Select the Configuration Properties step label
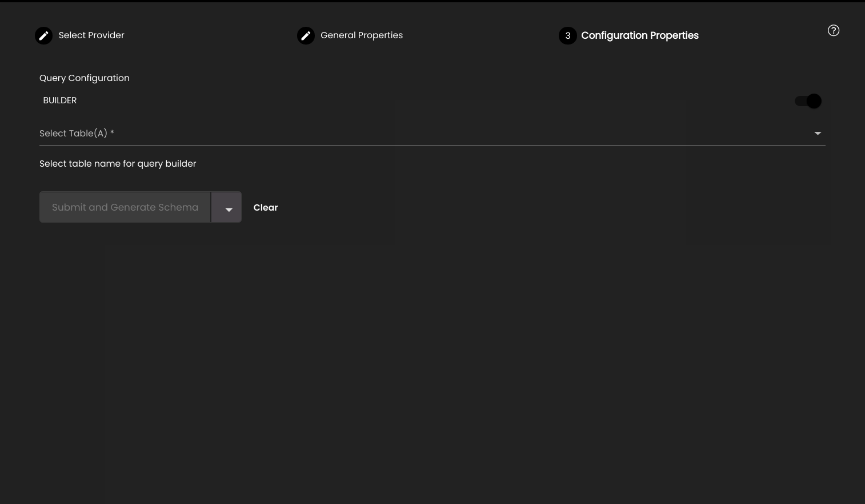The width and height of the screenshot is (865, 504). click(x=640, y=35)
